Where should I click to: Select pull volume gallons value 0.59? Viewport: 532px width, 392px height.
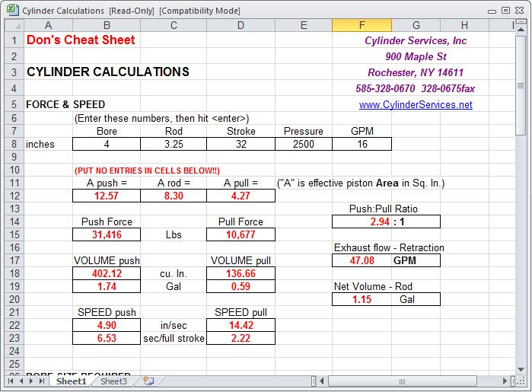(241, 286)
